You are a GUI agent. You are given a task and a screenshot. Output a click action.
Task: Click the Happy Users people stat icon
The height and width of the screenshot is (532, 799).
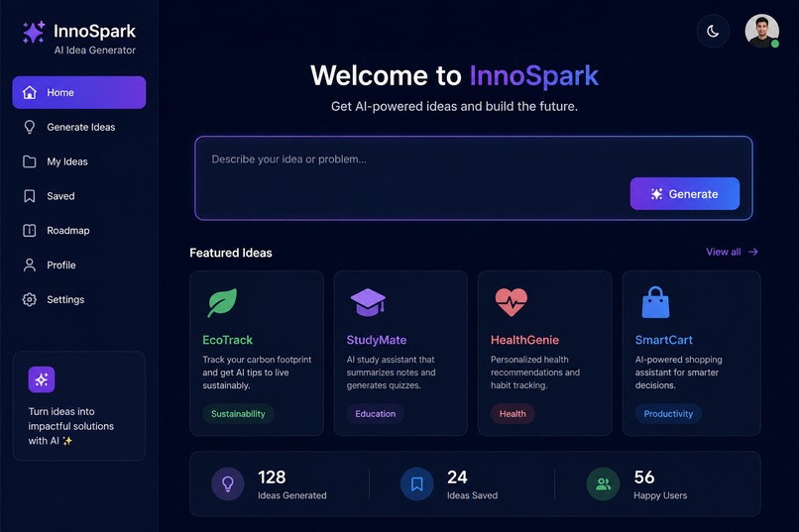[x=604, y=483]
